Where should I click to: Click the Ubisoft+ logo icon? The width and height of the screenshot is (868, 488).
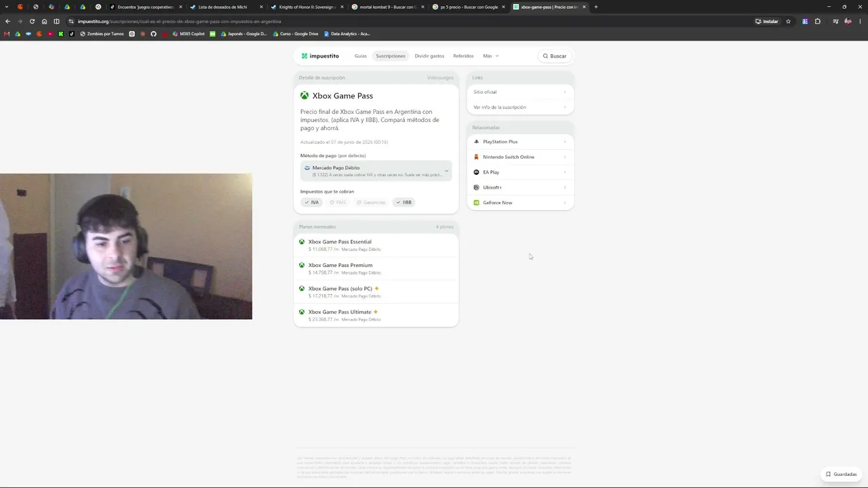coord(476,188)
